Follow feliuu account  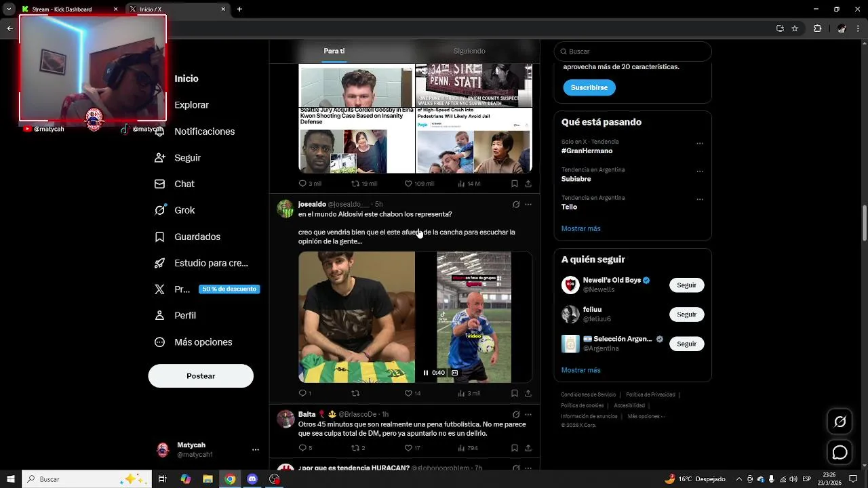click(686, 314)
